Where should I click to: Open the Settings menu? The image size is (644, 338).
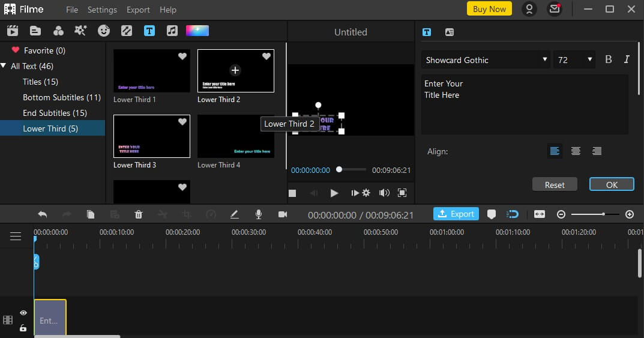(x=102, y=10)
